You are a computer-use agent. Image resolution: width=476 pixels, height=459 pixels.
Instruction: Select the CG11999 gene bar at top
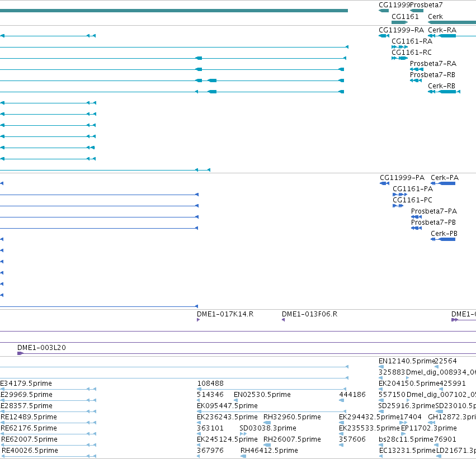point(384,11)
